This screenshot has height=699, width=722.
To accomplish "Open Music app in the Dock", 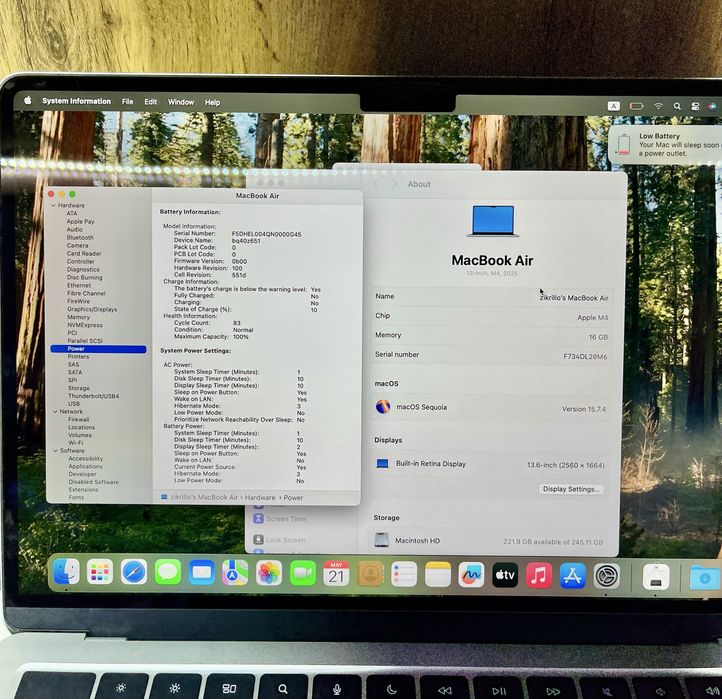I will 539,575.
